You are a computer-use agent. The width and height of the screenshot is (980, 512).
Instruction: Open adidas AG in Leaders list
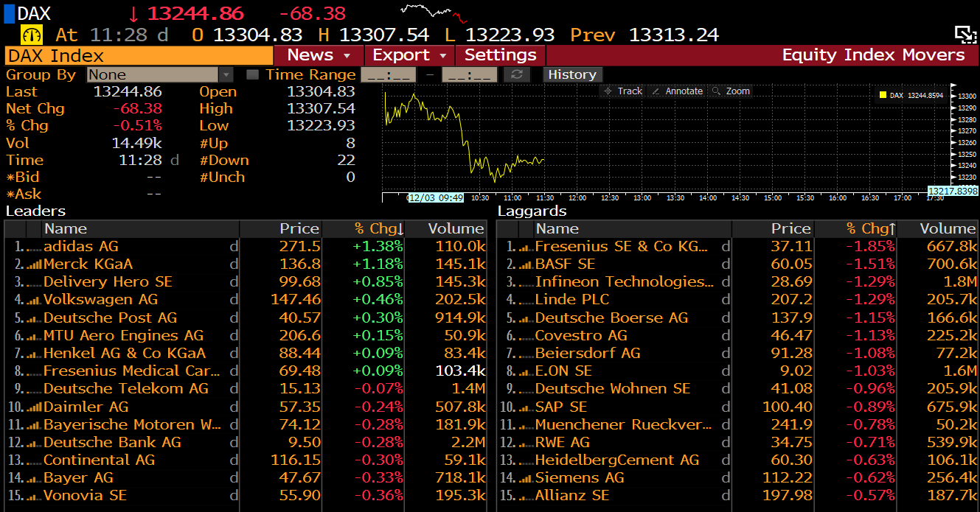click(x=81, y=247)
